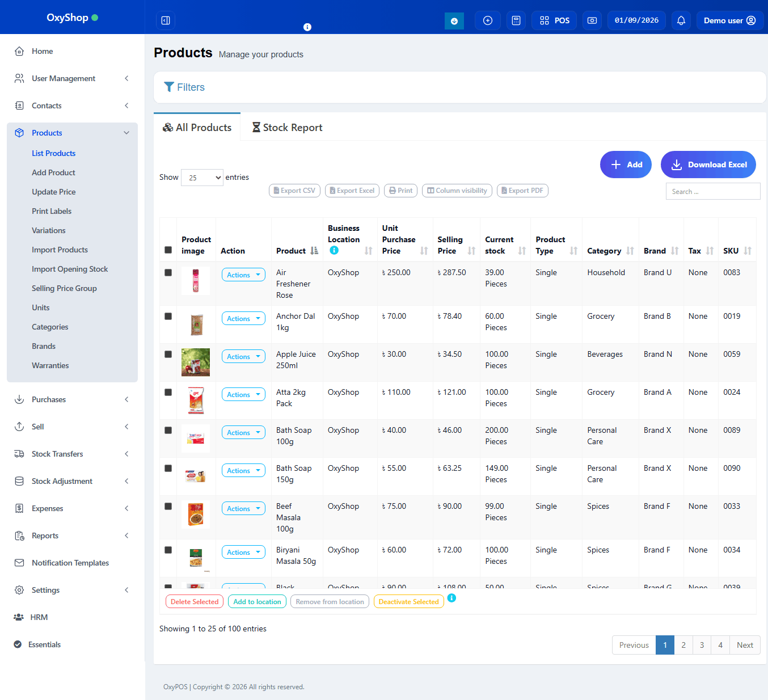Screen dimensions: 768x700
Task: Open the calculator icon in header
Action: 516,20
